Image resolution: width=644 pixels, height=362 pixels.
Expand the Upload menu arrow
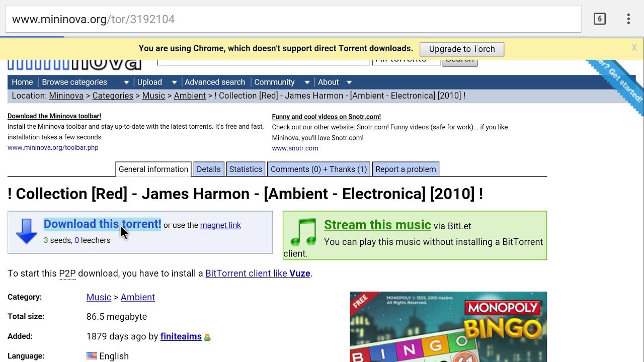174,82
